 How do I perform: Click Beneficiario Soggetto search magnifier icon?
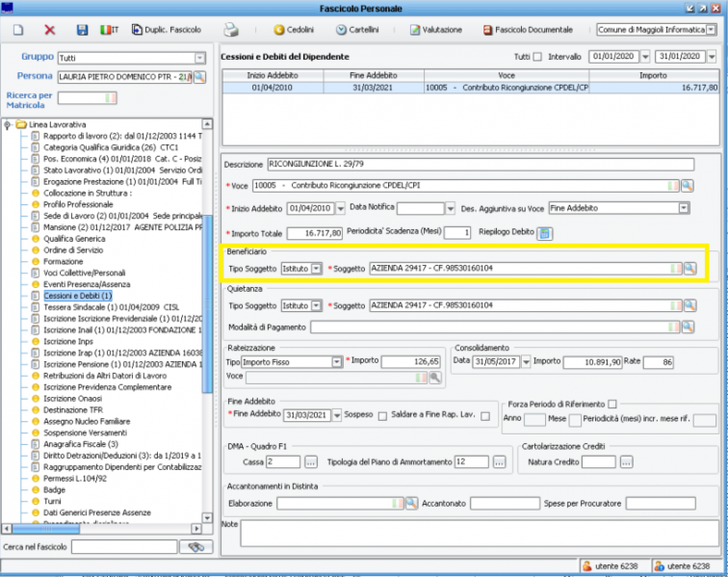pos(689,269)
